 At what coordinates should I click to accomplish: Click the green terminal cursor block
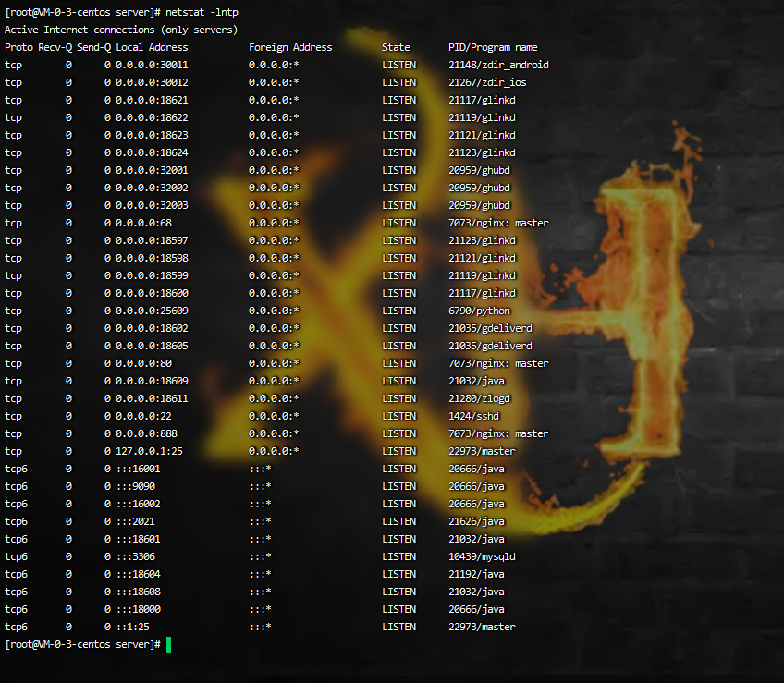point(168,644)
